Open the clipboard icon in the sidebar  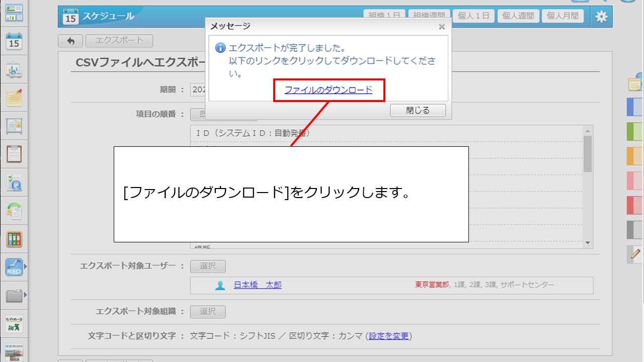(x=14, y=154)
